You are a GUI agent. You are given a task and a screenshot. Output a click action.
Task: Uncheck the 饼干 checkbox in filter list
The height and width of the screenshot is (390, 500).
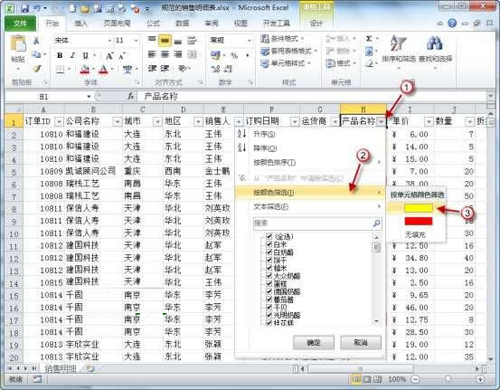(269, 260)
